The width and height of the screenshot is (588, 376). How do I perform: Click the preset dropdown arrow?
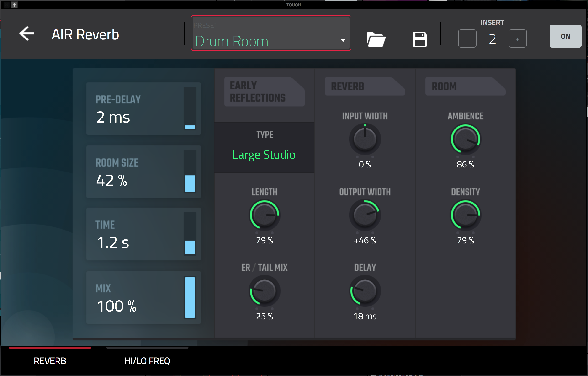tap(343, 40)
